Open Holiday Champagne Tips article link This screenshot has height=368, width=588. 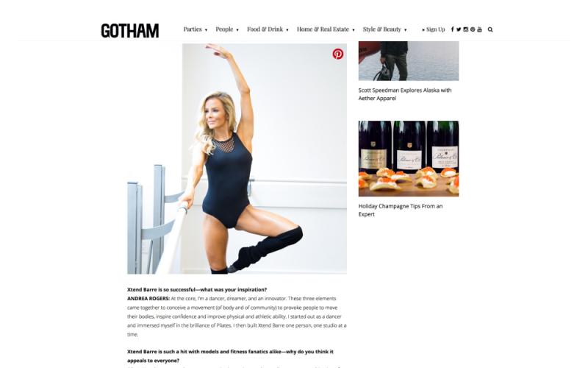tap(400, 210)
